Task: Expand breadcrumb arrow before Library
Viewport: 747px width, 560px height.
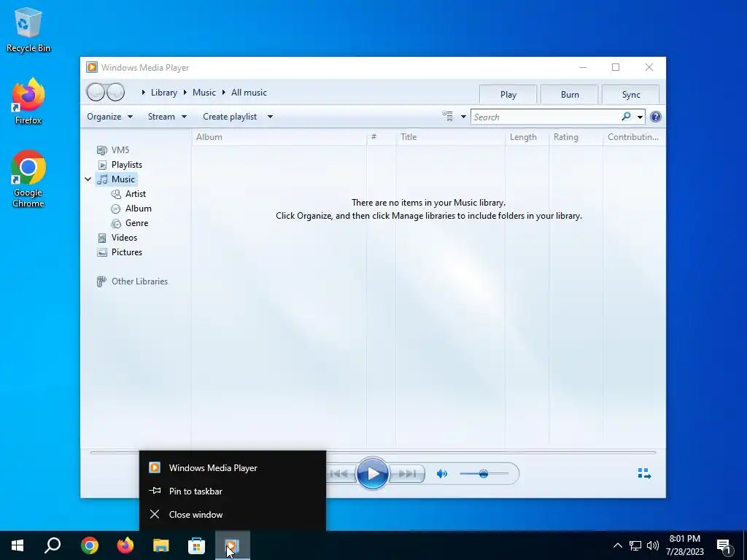Action: (x=143, y=93)
